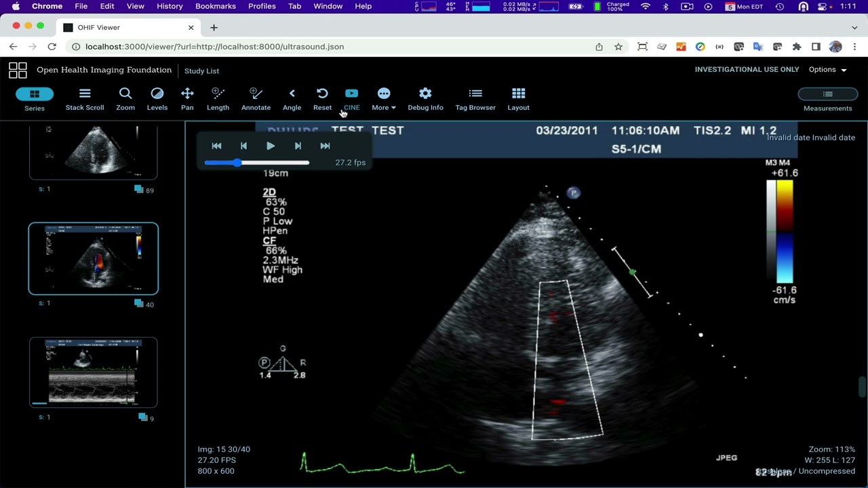Open the Bluetooth status menu
The image size is (868, 488).
click(x=665, y=6)
